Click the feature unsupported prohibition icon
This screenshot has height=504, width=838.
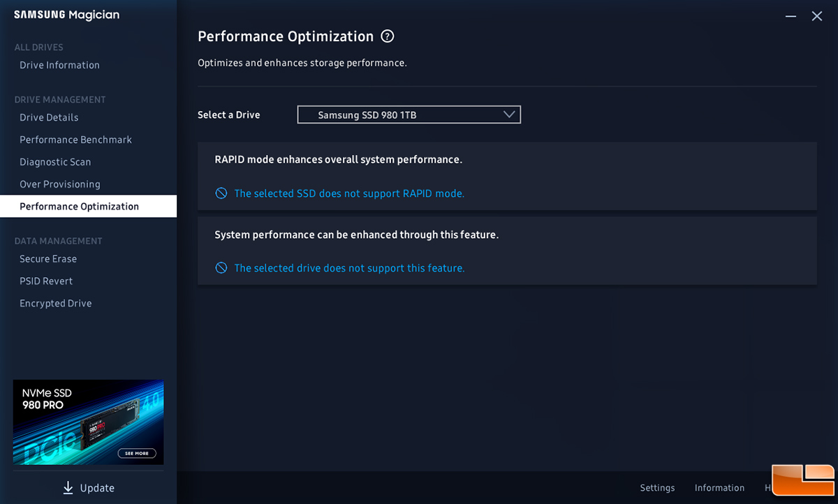221,268
